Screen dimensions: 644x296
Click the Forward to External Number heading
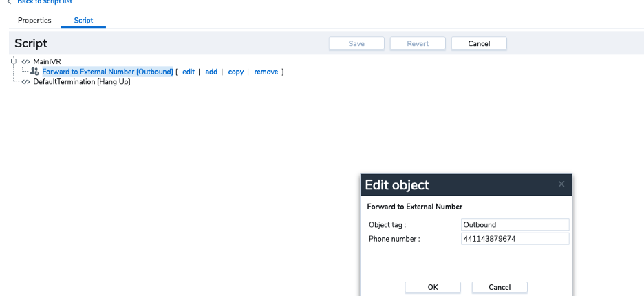click(415, 207)
